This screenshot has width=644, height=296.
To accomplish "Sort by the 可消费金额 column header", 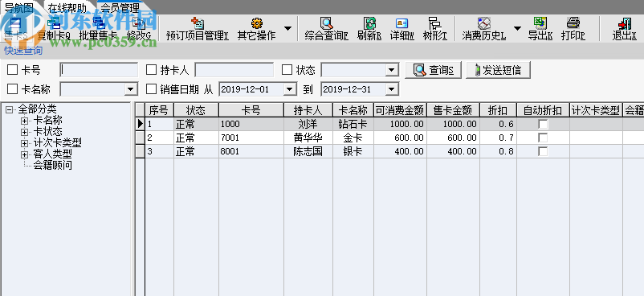I will point(401,110).
